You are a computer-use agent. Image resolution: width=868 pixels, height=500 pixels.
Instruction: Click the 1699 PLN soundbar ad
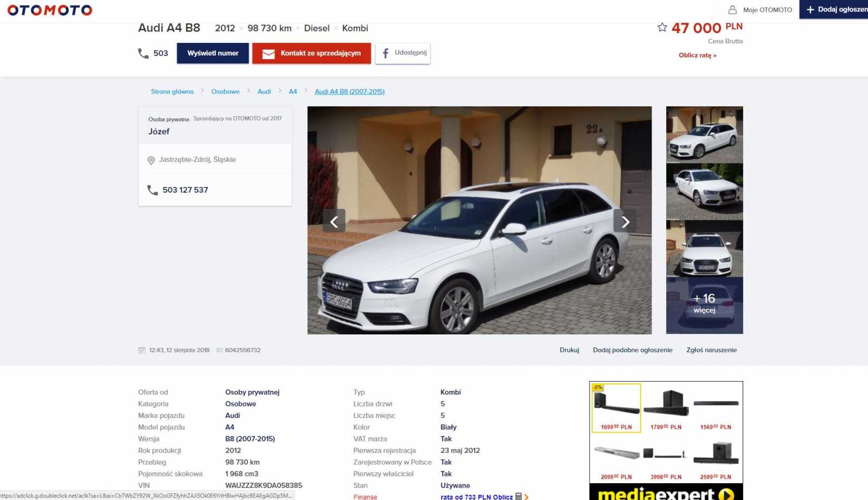click(x=616, y=407)
